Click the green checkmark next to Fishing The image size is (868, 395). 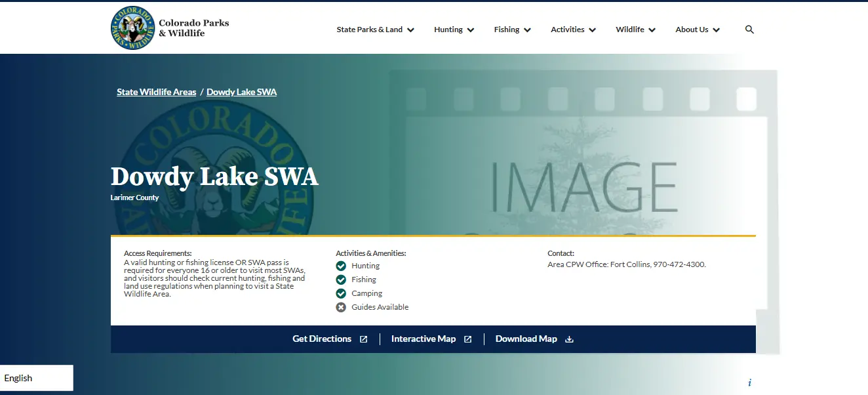point(341,280)
